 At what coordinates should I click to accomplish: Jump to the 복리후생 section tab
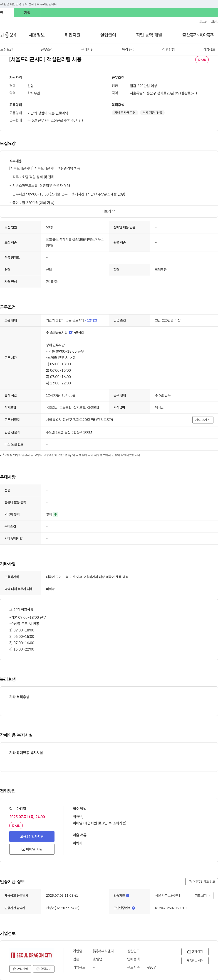pyautogui.click(x=128, y=49)
